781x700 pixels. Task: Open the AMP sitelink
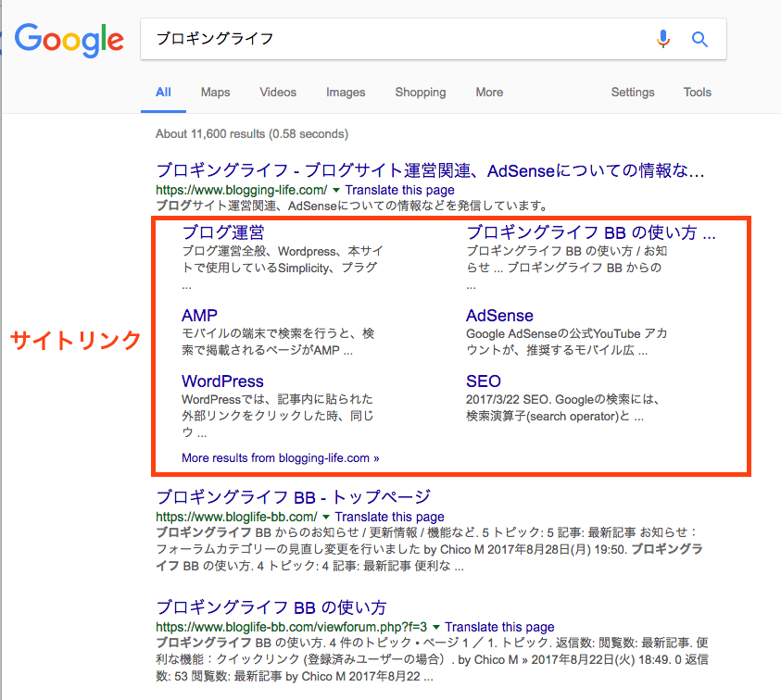point(199,316)
